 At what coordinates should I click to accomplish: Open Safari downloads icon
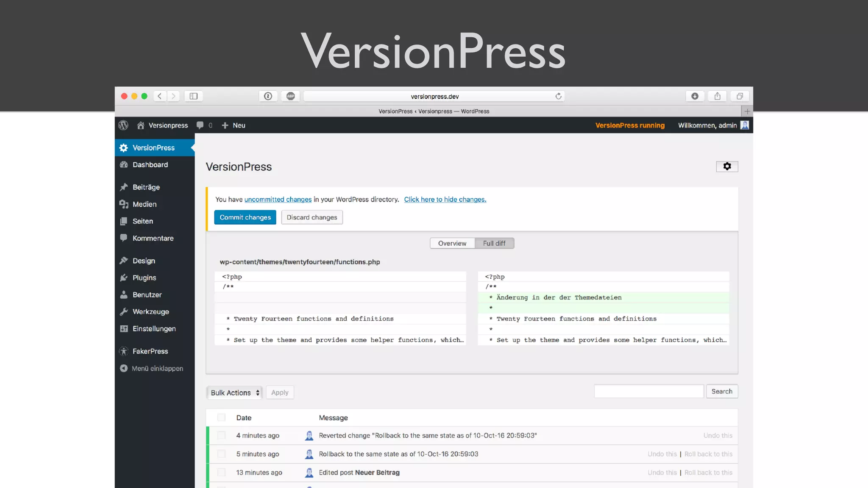(x=695, y=96)
